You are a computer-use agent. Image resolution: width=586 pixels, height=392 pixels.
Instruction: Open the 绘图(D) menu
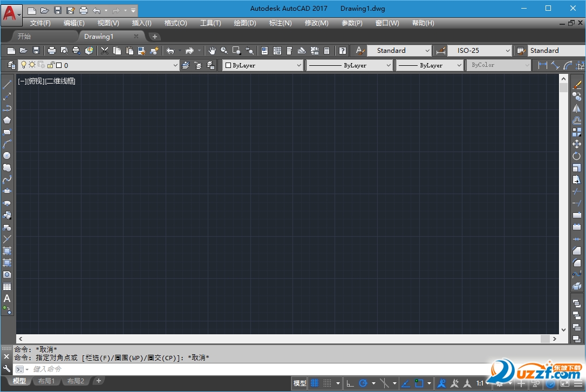pyautogui.click(x=245, y=23)
